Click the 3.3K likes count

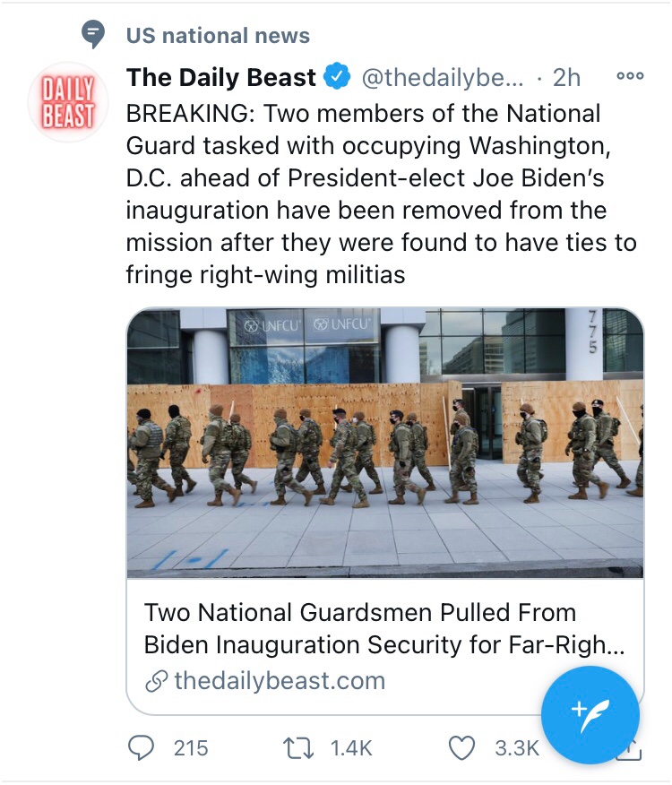[x=517, y=747]
